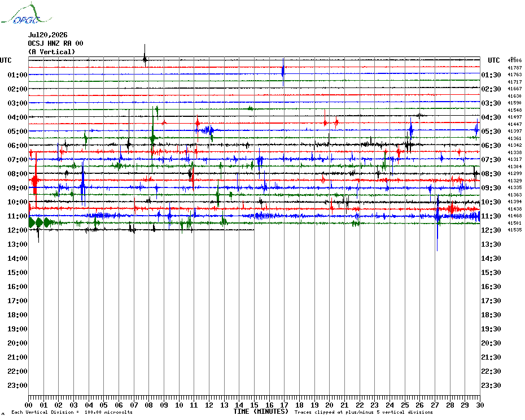Viewport: 525px width, 420px height.
Task: Click the black spike on the top trace
Action: coord(145,55)
